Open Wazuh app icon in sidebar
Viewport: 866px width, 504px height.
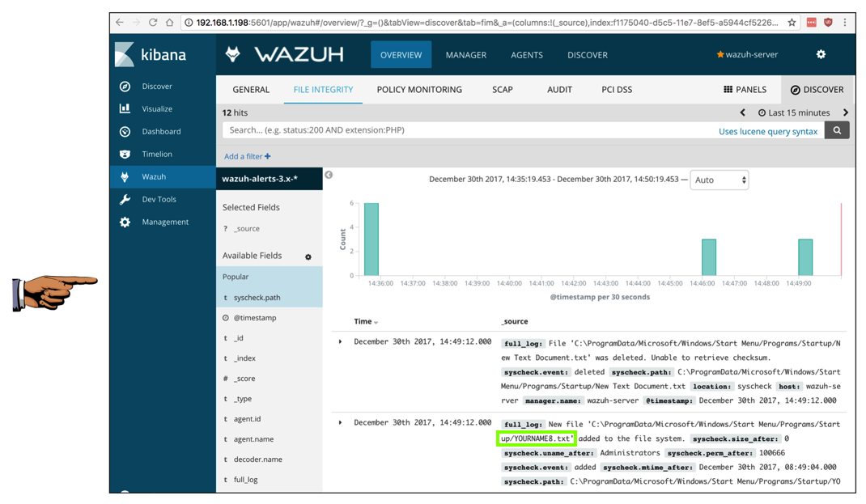click(125, 176)
